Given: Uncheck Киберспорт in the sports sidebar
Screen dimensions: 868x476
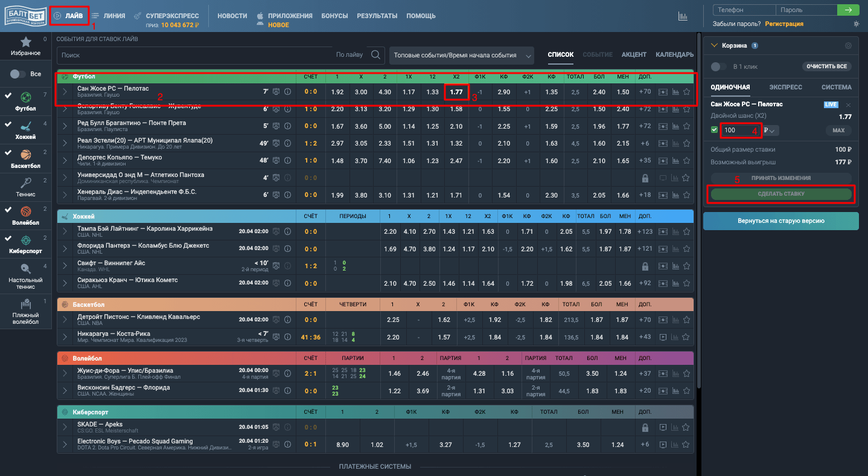Looking at the screenshot, I should pos(8,238).
